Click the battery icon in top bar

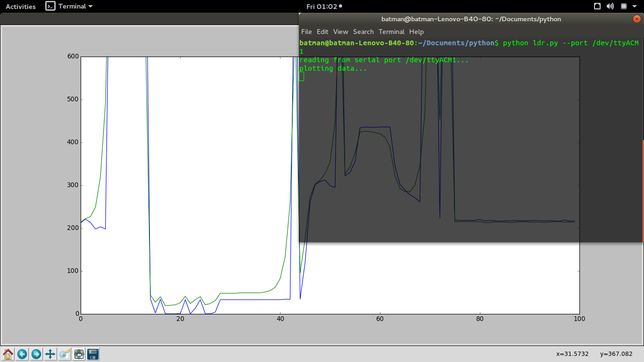pos(624,6)
